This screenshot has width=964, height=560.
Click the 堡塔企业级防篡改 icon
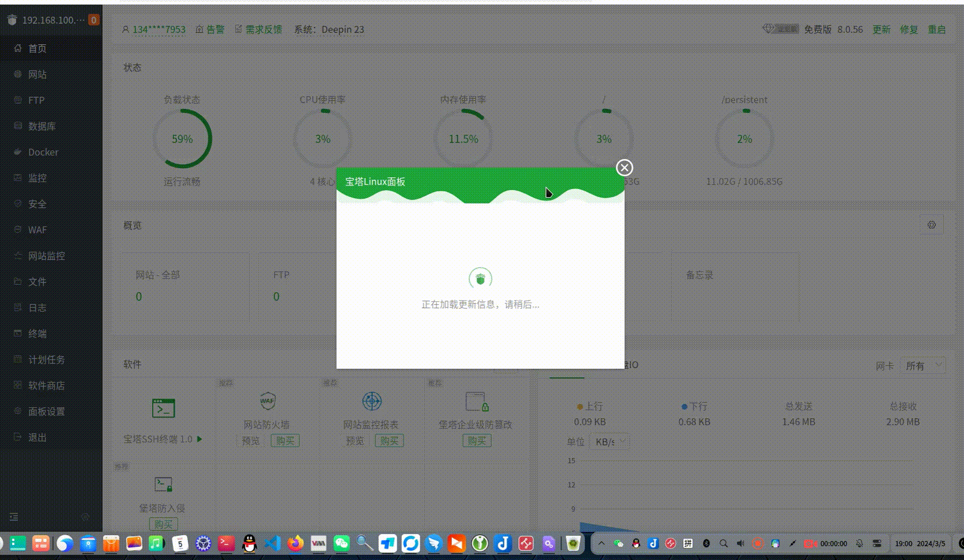(x=477, y=402)
